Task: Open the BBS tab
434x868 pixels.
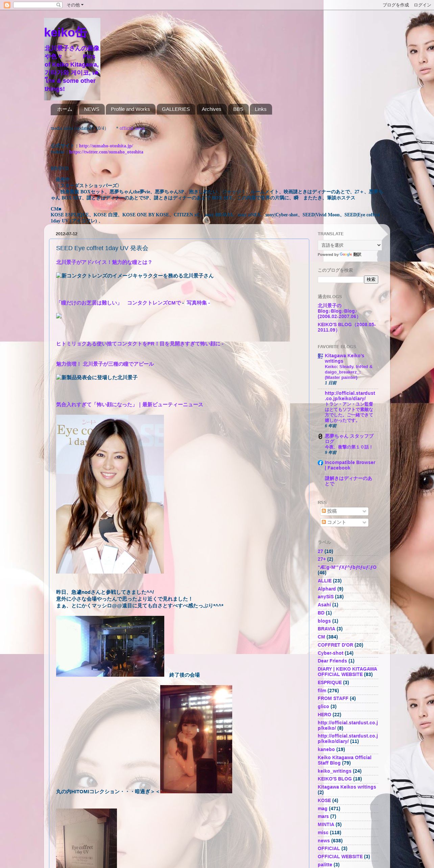Action: click(238, 109)
